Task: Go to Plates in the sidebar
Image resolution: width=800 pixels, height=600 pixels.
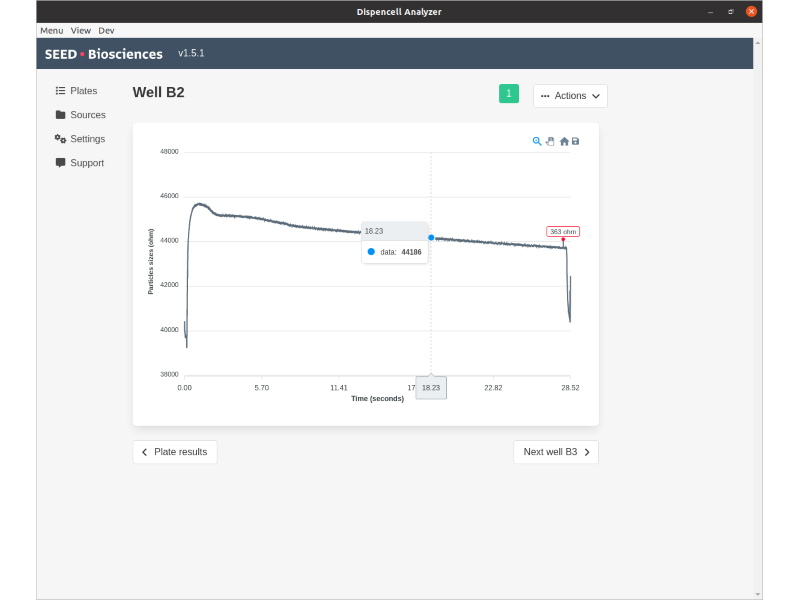Action: [84, 91]
